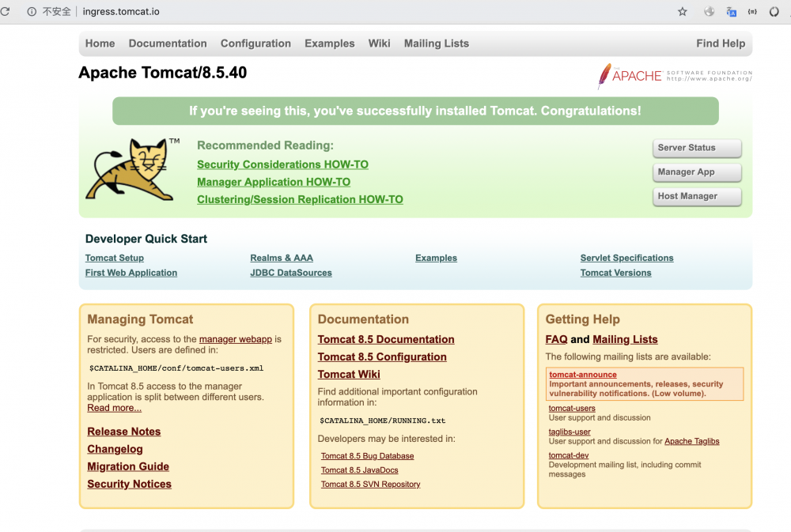Click the $CATALINA_HOME/conf/tomcat-users.xml text
The image size is (791, 532).
pos(176,368)
